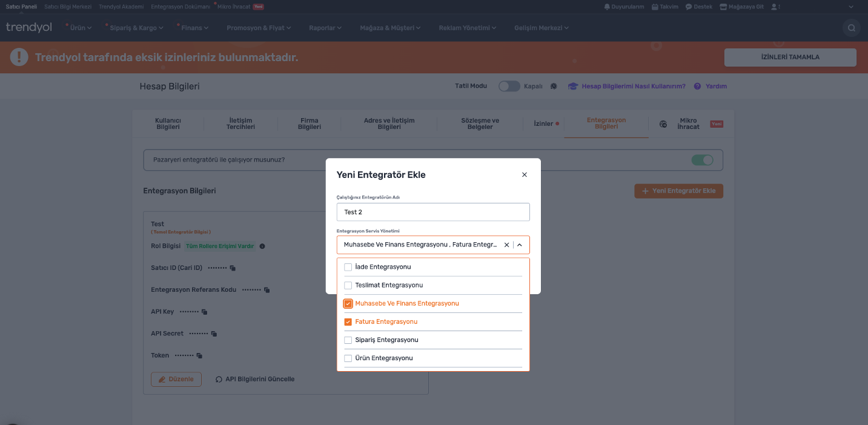Check İade Entegrasyonu option
The image size is (868, 425).
(348, 267)
